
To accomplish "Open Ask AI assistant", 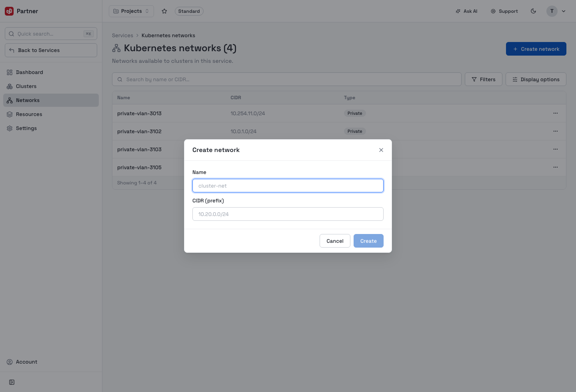I will point(466,11).
